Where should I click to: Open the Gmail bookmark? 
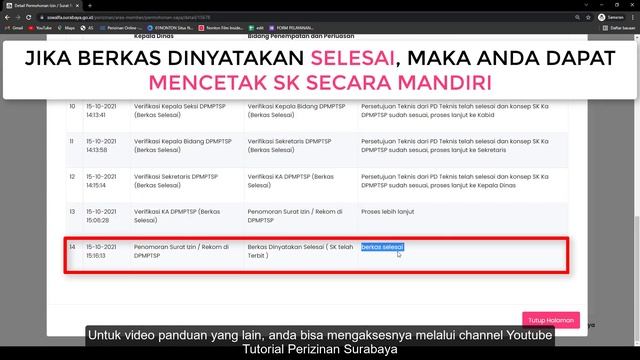pos(14,28)
